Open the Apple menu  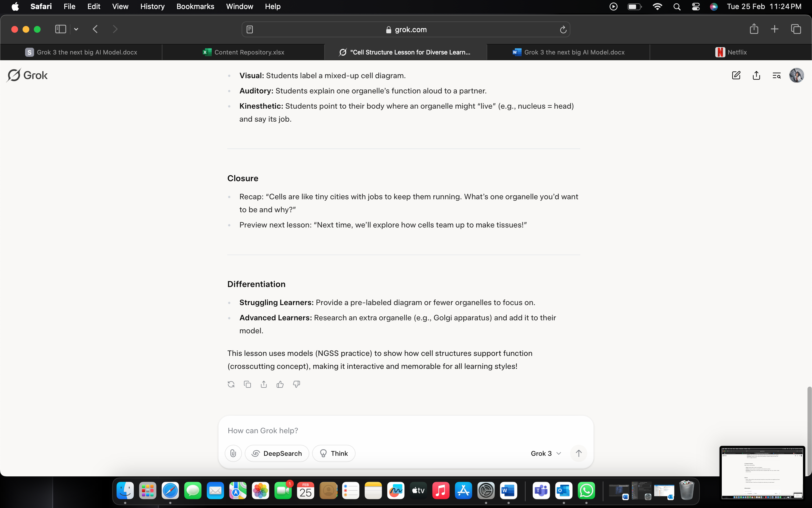click(15, 6)
